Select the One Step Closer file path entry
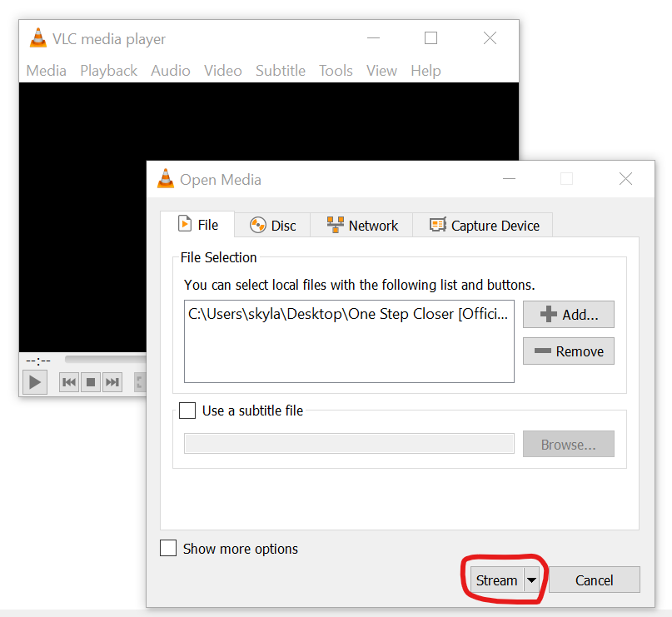This screenshot has height=617, width=672. point(348,314)
